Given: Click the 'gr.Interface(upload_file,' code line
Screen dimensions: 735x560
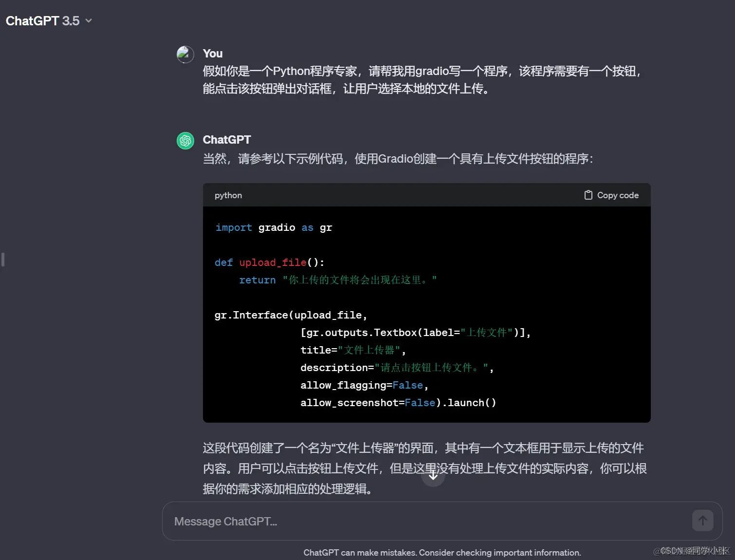Looking at the screenshot, I should (291, 315).
